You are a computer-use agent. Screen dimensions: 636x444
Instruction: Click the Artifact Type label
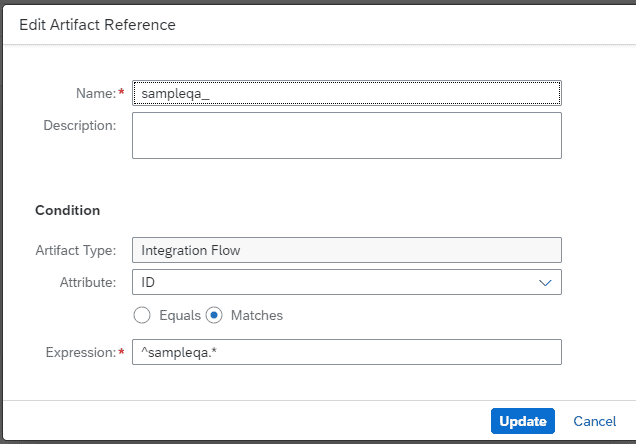pyautogui.click(x=75, y=250)
